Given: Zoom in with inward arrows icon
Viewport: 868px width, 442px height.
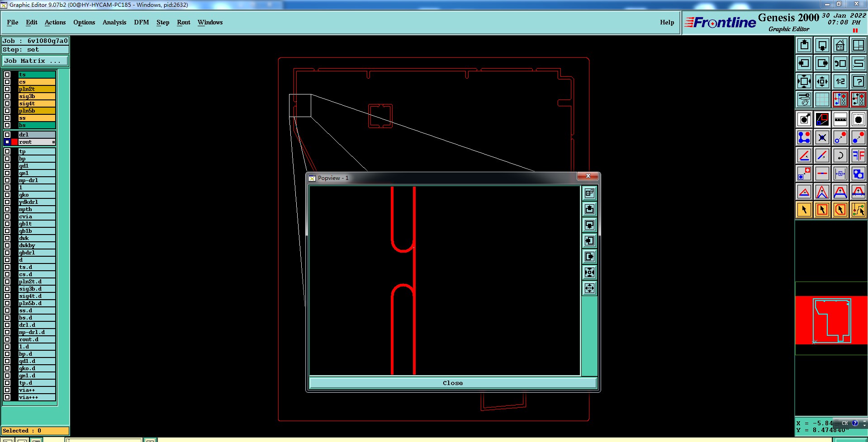Looking at the screenshot, I should [804, 81].
